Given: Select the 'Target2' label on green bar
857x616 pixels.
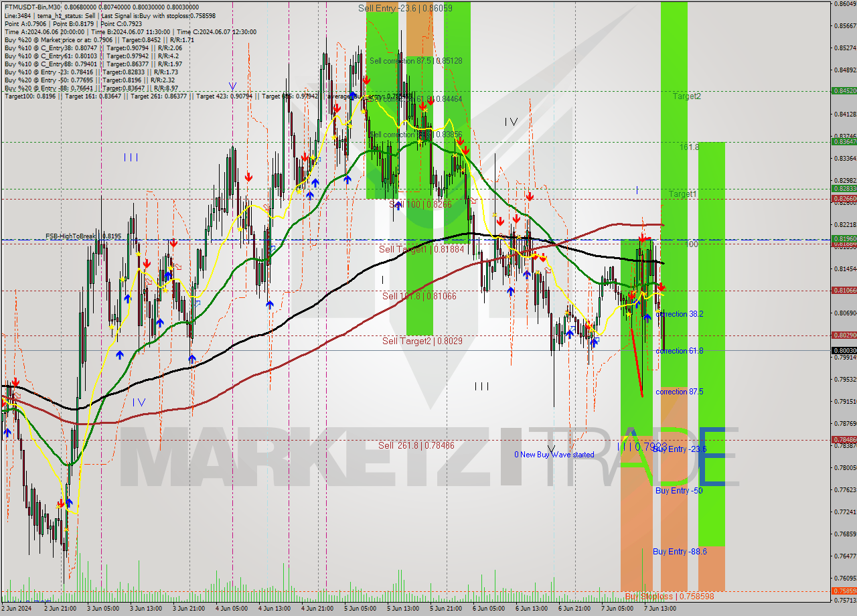Looking at the screenshot, I should coord(687,96).
